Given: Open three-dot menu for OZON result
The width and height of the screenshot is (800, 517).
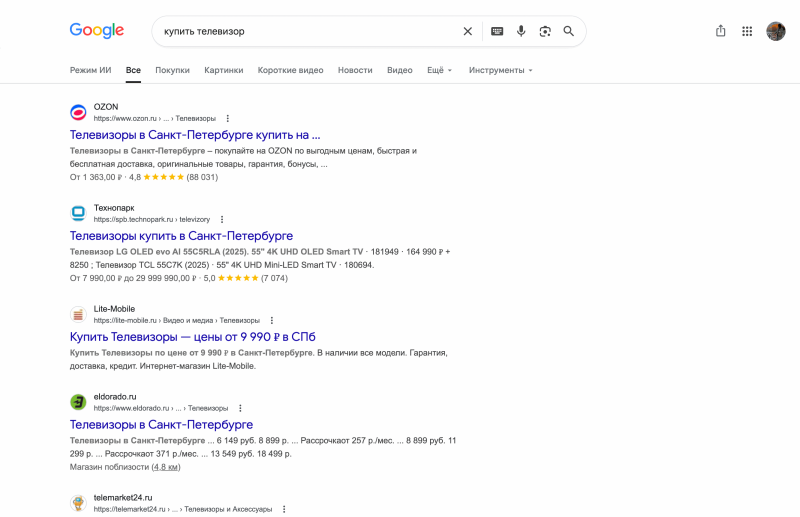Looking at the screenshot, I should pos(228,118).
